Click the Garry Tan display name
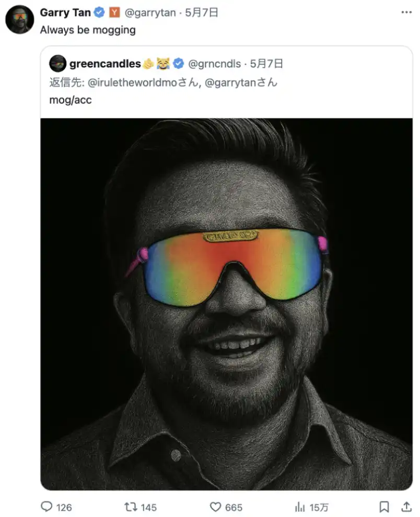420x517 pixels. [x=65, y=13]
